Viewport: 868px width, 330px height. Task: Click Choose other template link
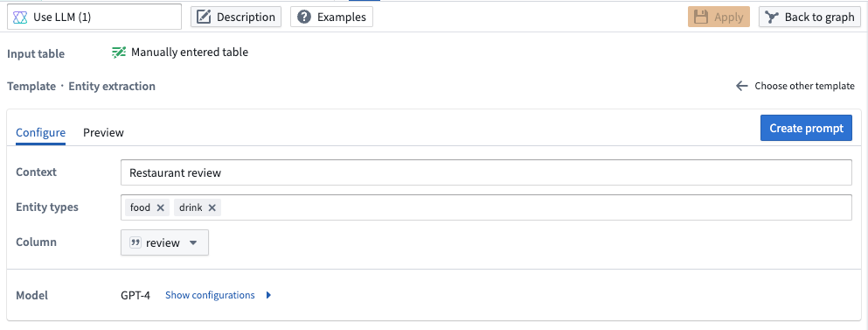click(x=804, y=86)
